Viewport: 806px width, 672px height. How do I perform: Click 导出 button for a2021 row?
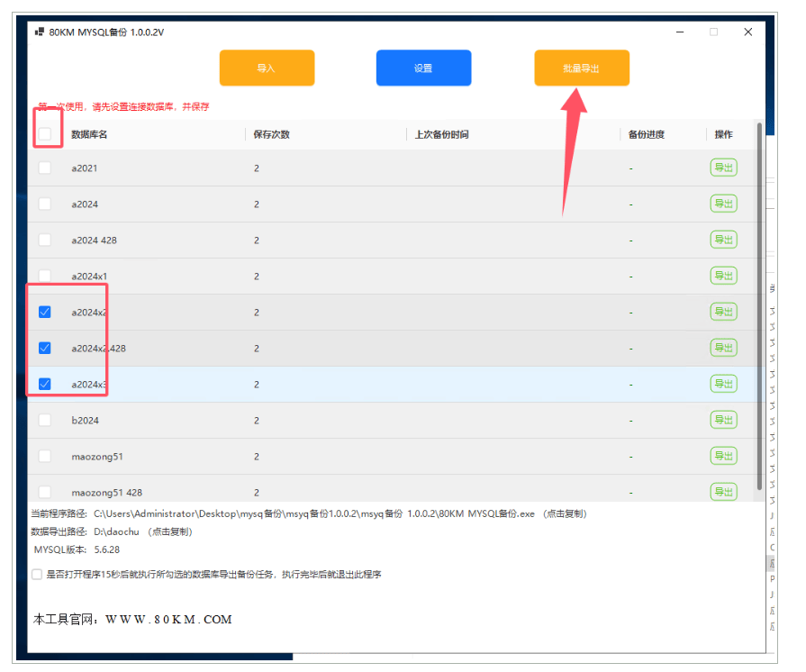[724, 168]
